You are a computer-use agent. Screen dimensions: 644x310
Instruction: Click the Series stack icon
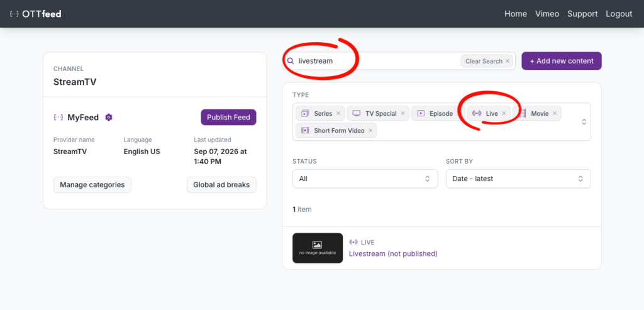[x=305, y=114]
